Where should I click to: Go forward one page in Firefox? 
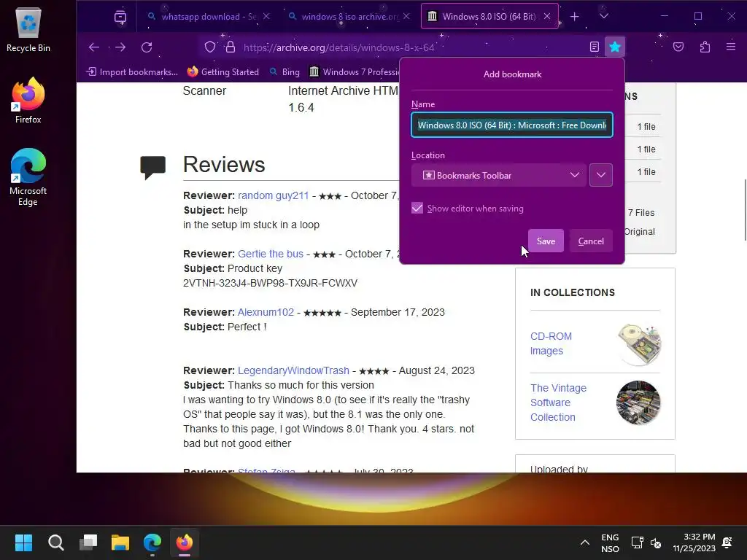pos(120,47)
